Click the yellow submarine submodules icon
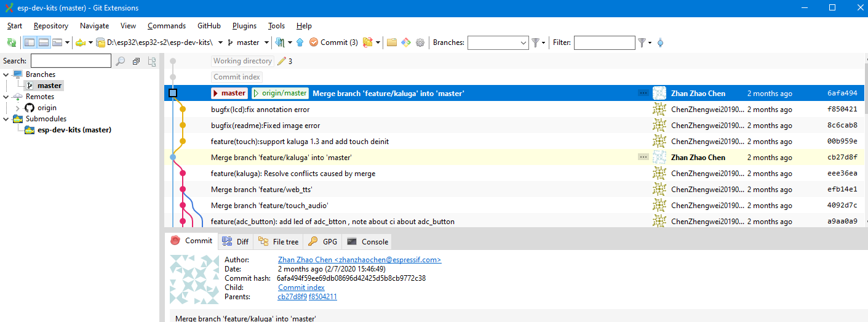Image resolution: width=868 pixels, height=322 pixels. (81, 42)
